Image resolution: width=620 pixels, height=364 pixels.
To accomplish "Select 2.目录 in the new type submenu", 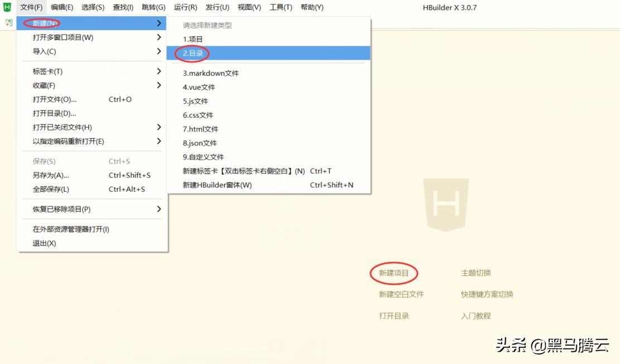I will 268,54.
